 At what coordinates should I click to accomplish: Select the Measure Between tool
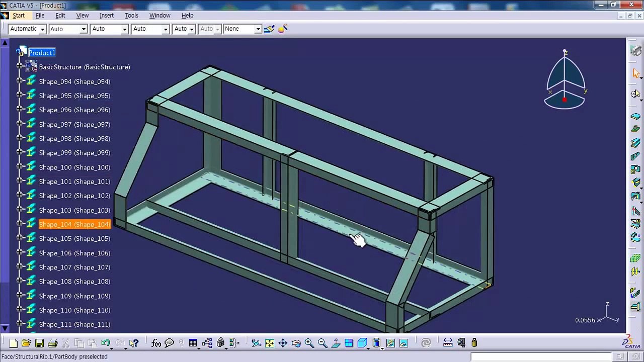[x=448, y=343]
